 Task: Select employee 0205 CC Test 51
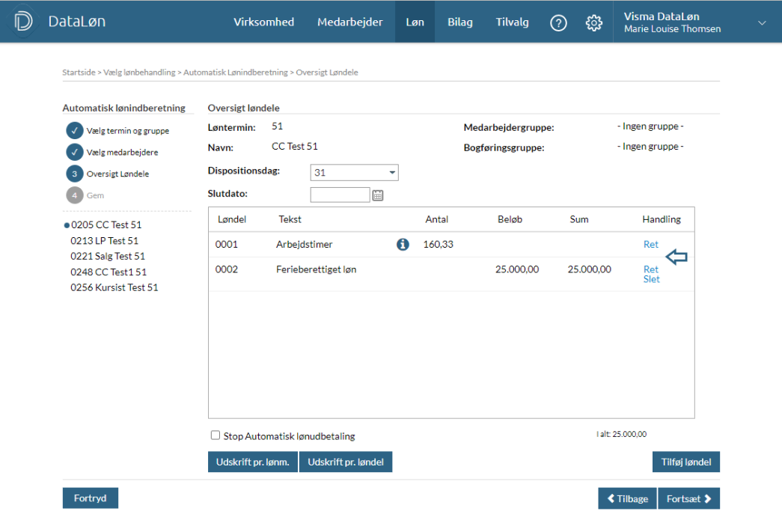[x=106, y=225]
